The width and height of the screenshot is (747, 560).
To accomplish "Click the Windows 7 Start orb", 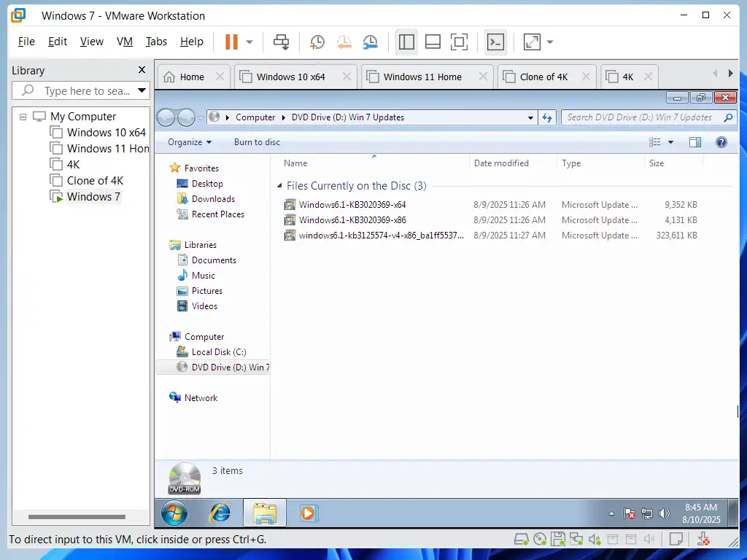I will pyautogui.click(x=174, y=513).
